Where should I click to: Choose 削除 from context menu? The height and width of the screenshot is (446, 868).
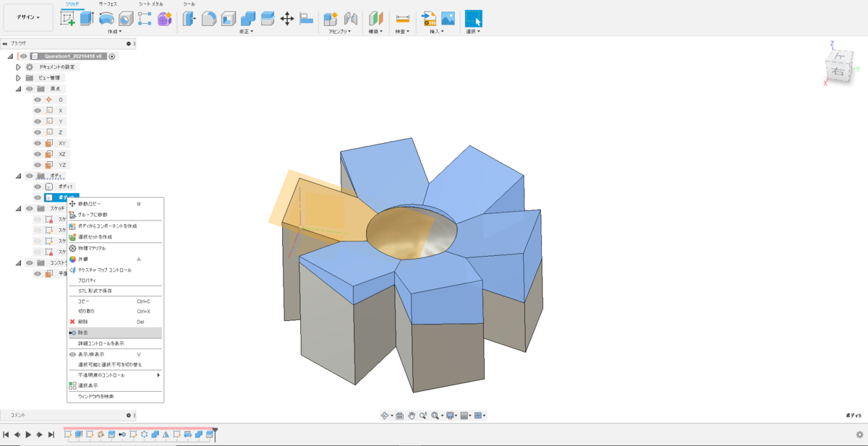tap(115, 322)
